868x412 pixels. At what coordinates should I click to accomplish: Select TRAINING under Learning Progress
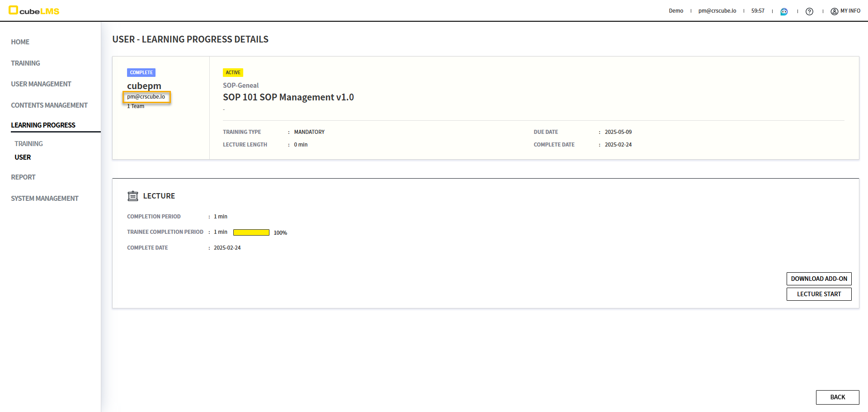[x=28, y=144]
